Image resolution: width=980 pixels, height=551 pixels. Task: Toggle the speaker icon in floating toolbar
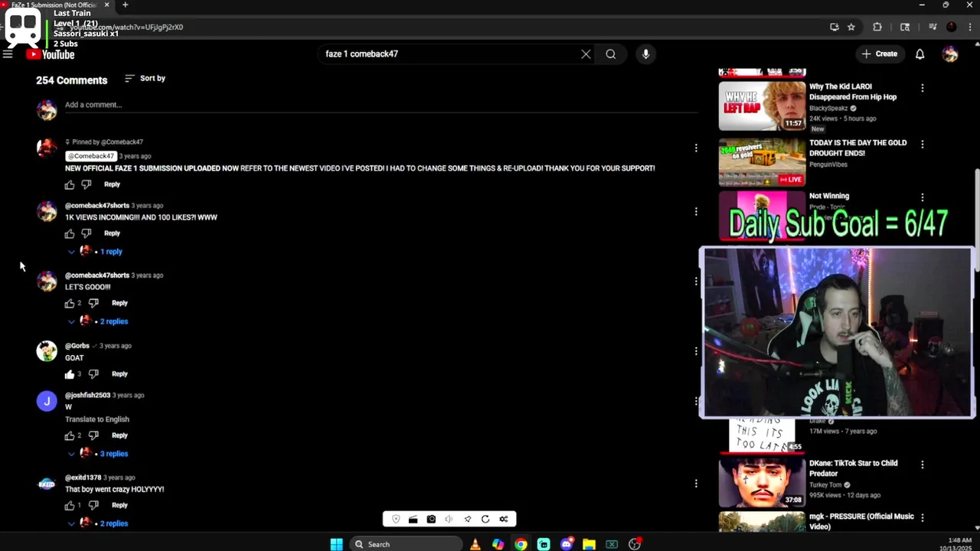click(449, 519)
